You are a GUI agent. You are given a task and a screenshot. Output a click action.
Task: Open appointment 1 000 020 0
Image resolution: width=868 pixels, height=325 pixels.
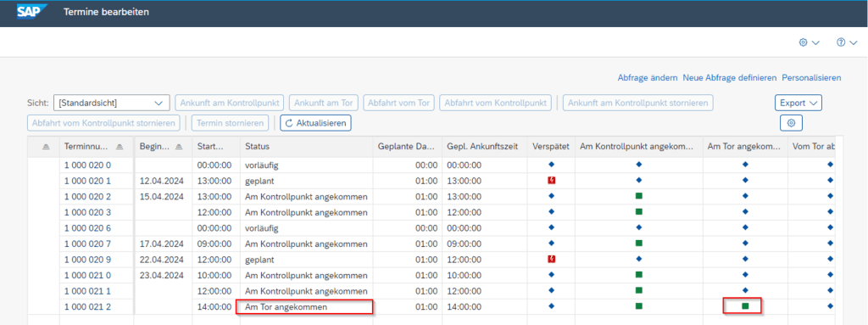(x=87, y=165)
